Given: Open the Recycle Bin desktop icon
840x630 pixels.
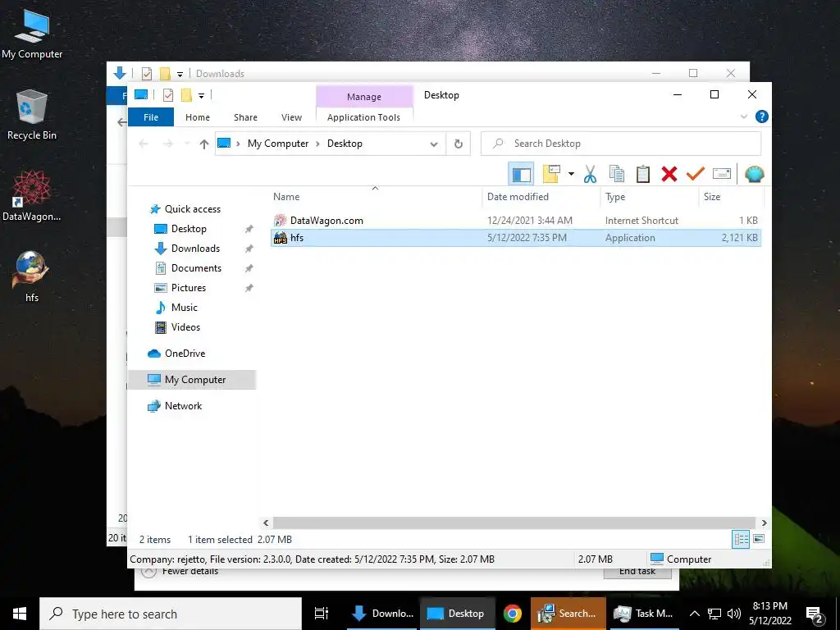Looking at the screenshot, I should (x=32, y=115).
